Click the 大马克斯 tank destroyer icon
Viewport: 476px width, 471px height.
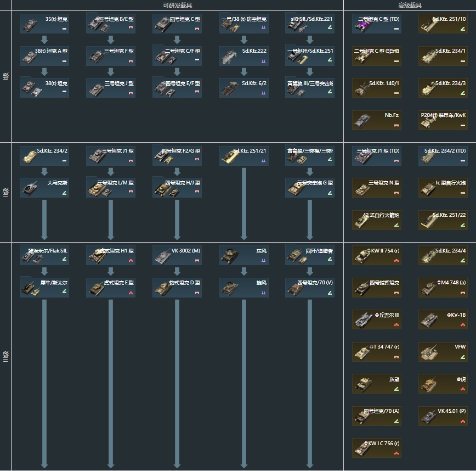point(29,189)
